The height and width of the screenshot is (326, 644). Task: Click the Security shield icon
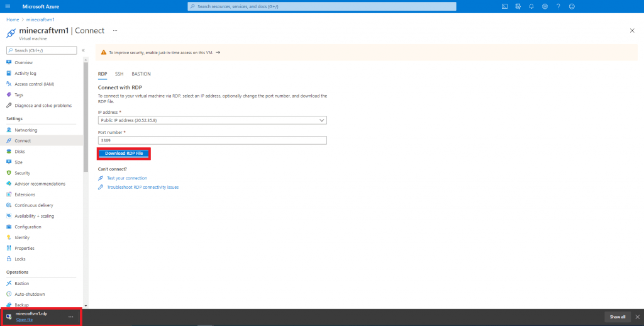pyautogui.click(x=9, y=173)
